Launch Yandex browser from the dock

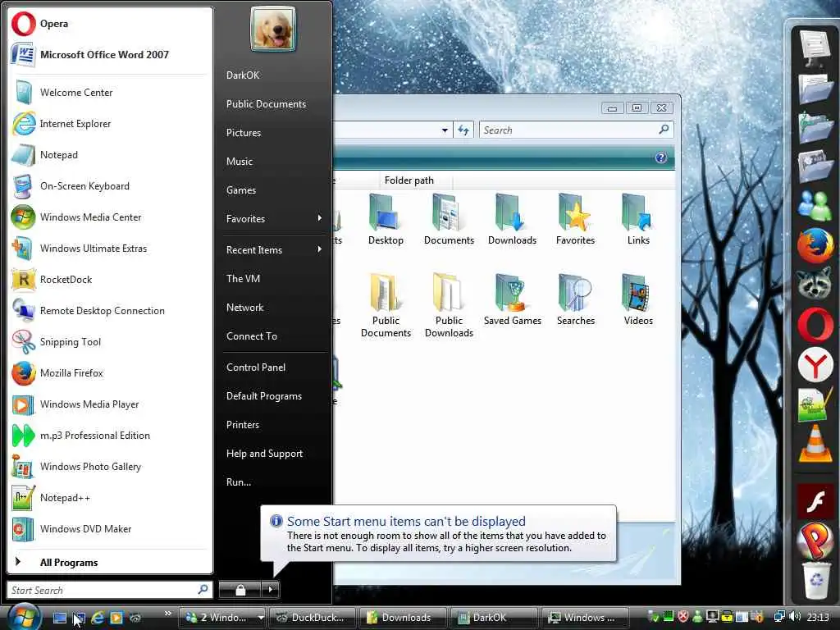coord(815,365)
